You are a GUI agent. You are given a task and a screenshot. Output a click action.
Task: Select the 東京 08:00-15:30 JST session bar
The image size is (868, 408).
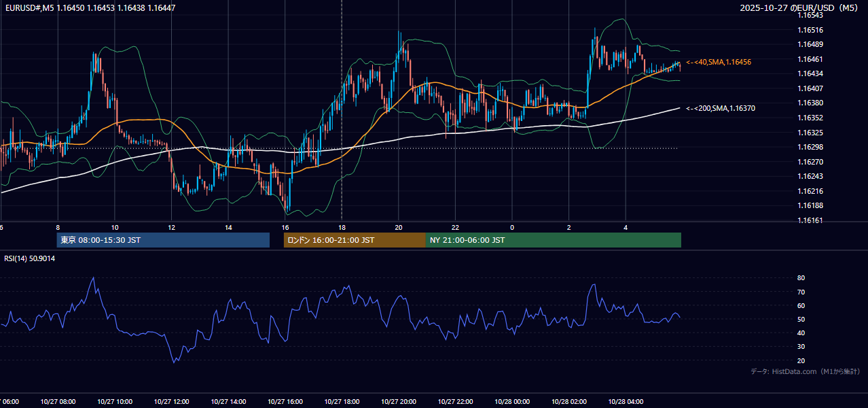tap(163, 240)
